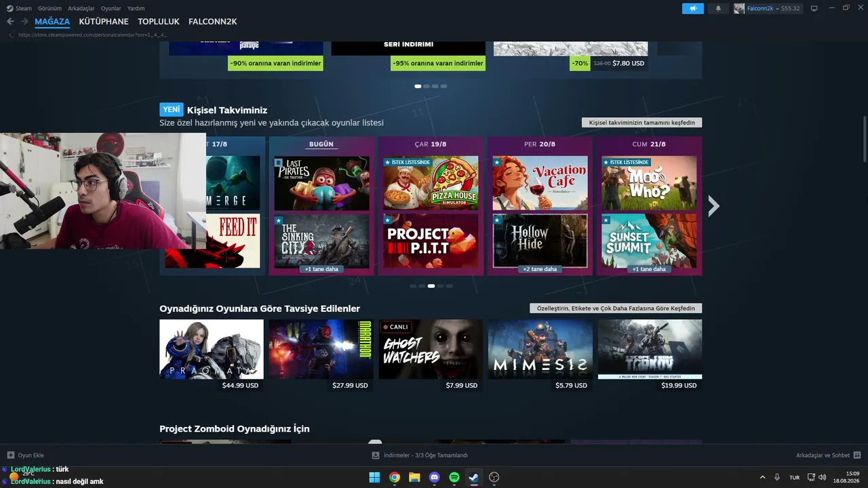This screenshot has height=488, width=868.
Task: Open the Görünüm menu
Action: click(50, 8)
